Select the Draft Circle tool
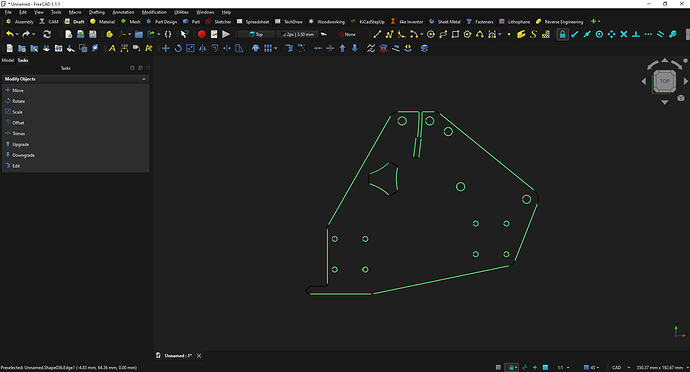This screenshot has height=372, width=690. click(431, 34)
